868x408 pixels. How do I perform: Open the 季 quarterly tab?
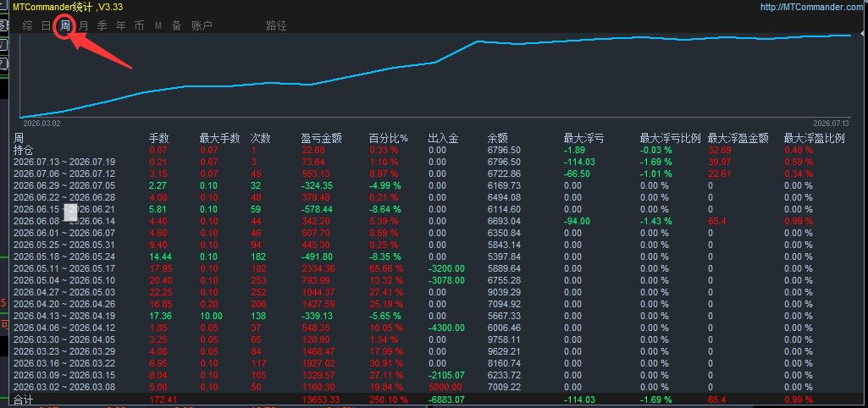(x=102, y=26)
